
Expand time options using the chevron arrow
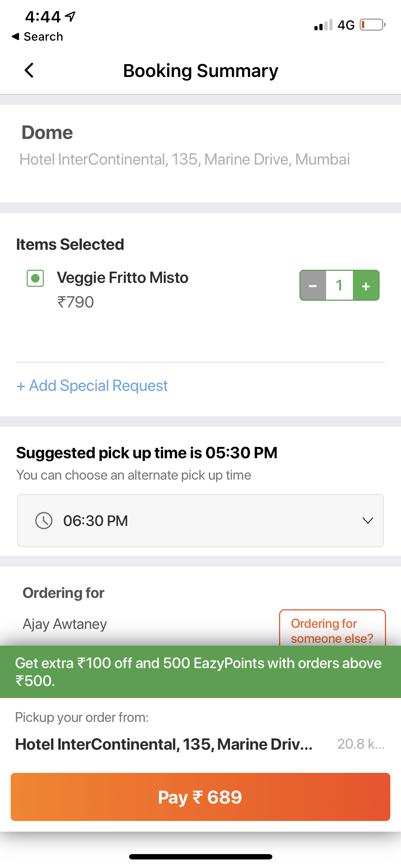click(x=367, y=521)
